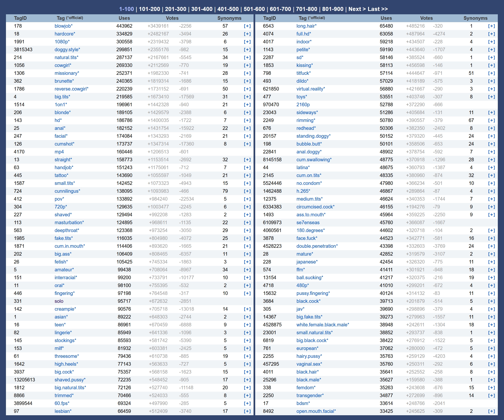Expand synonyms for the 60.fps tag
Image resolution: width=504 pixels, height=420 pixels.
tap(247, 403)
